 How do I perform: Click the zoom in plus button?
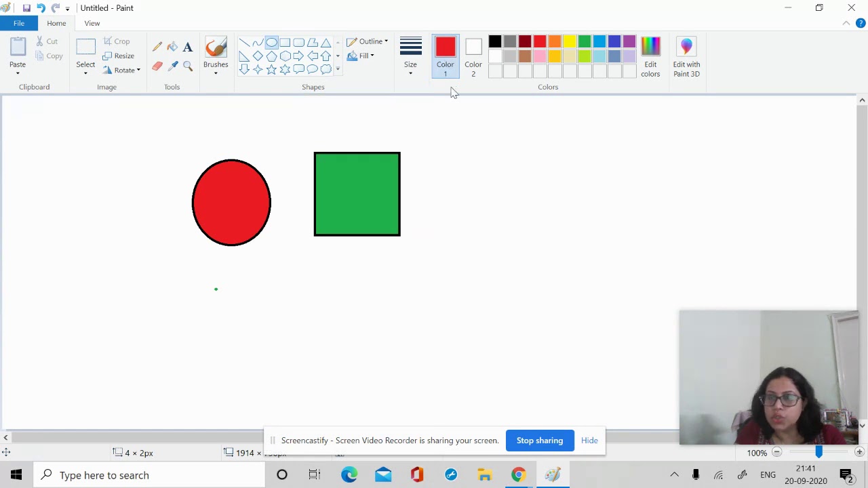pyautogui.click(x=859, y=453)
